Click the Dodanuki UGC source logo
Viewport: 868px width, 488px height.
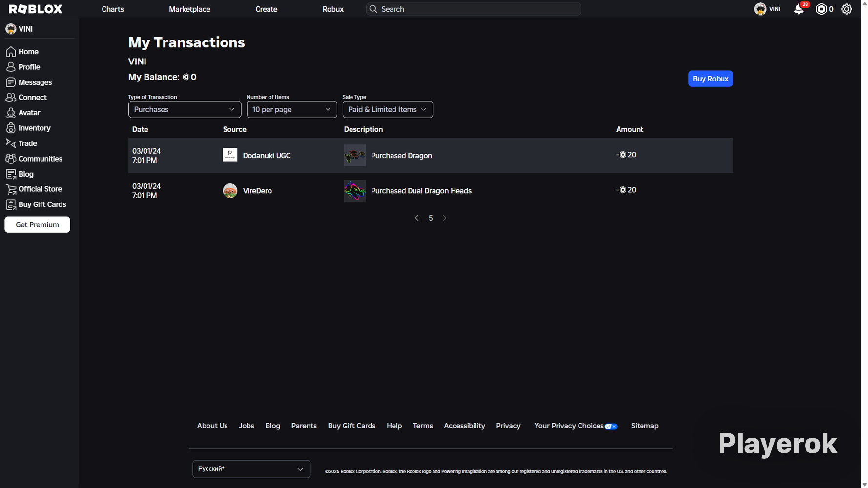230,155
